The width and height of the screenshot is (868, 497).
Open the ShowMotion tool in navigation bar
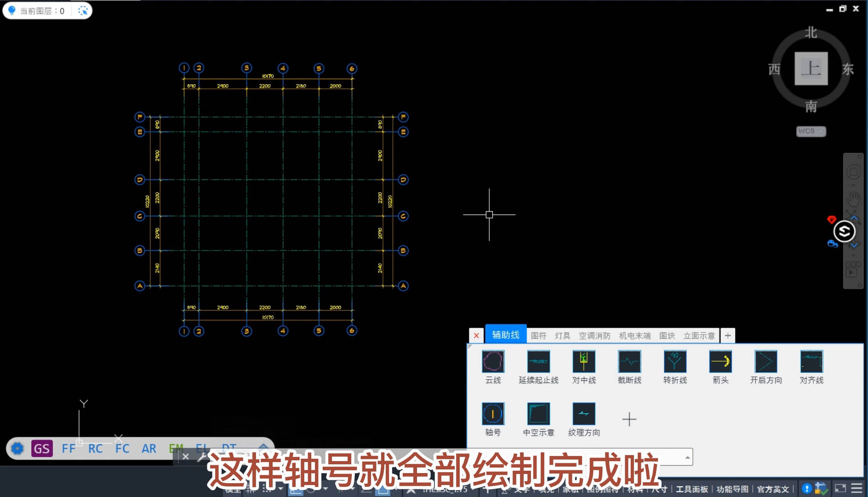853,270
